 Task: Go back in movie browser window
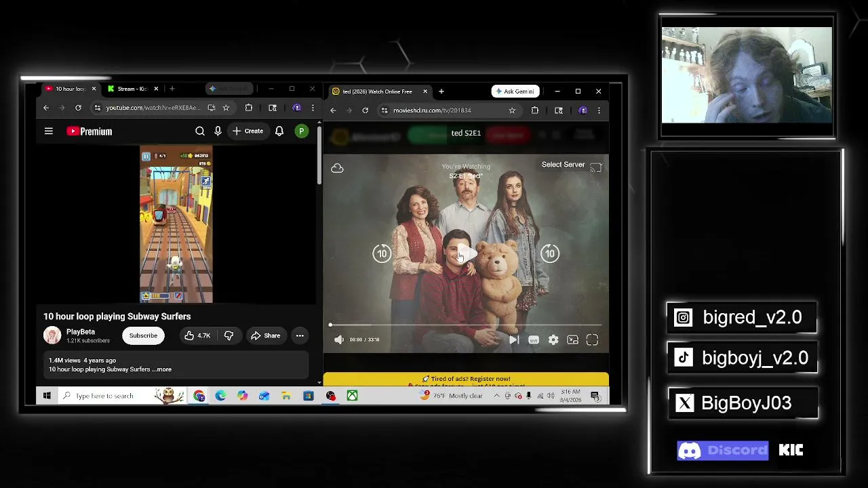pos(333,110)
